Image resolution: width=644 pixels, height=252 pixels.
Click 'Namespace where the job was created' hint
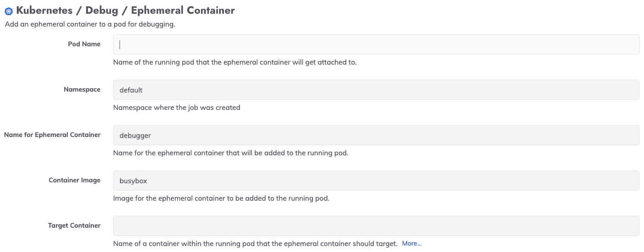point(177,108)
